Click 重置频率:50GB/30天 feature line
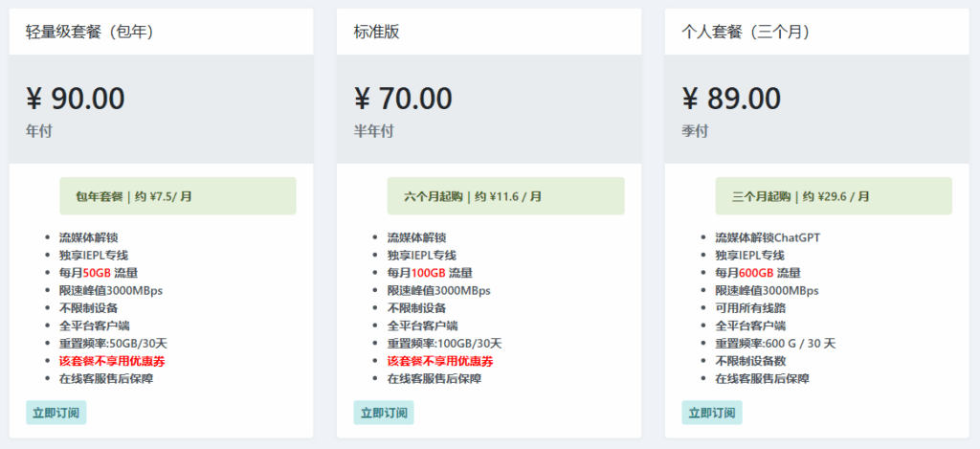 113,344
